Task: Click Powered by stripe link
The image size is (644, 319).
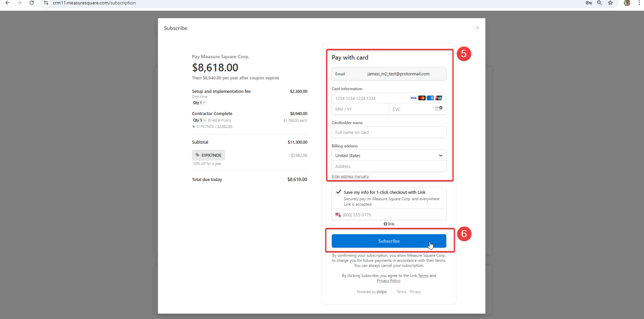Action: pyautogui.click(x=372, y=292)
